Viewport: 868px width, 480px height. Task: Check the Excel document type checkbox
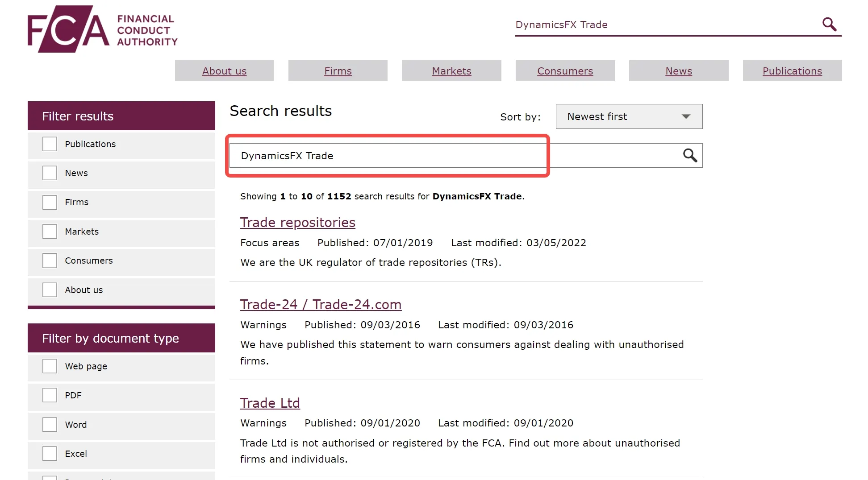tap(50, 454)
